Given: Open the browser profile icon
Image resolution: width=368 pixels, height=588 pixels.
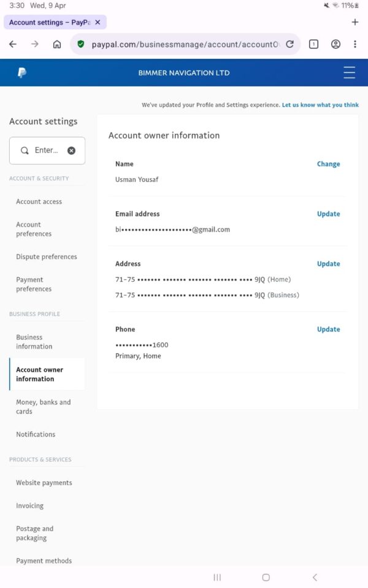Looking at the screenshot, I should coord(335,44).
